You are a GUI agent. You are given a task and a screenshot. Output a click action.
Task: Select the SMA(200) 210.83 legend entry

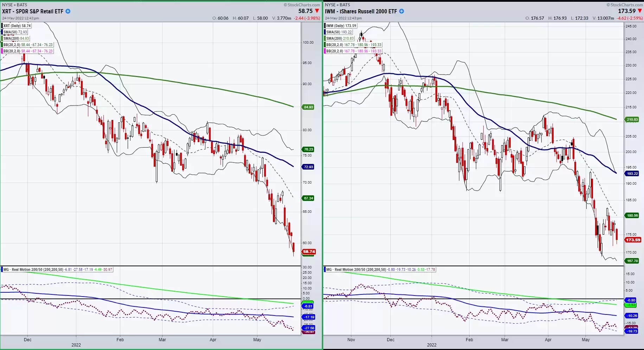[340, 38]
